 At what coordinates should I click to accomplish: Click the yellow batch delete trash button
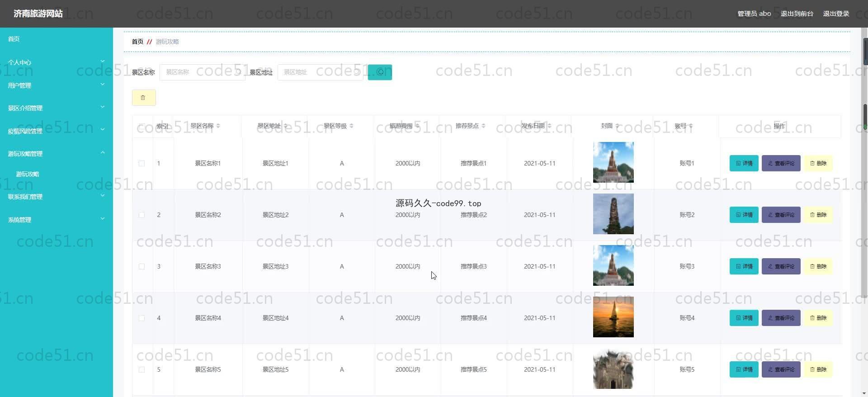144,98
